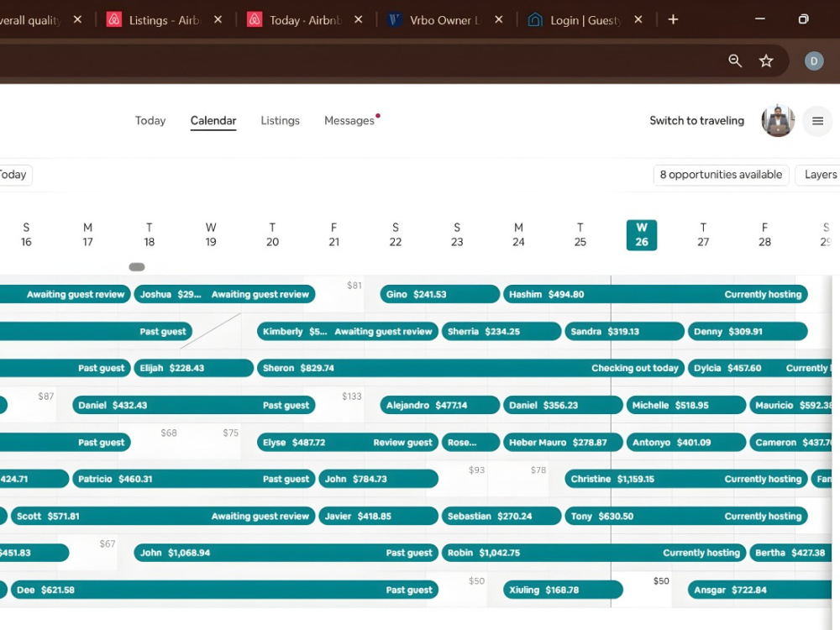Open Sherria $234.25 reservation
Viewport: 840px width, 630px height.
pos(501,332)
